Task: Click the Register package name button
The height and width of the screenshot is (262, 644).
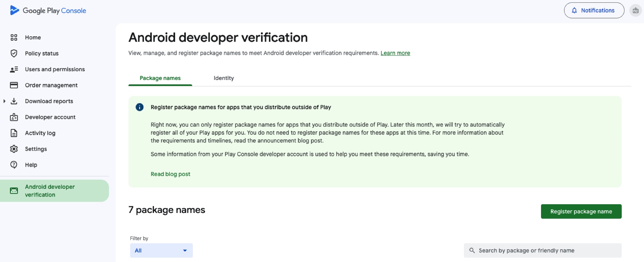Action: coord(581,211)
